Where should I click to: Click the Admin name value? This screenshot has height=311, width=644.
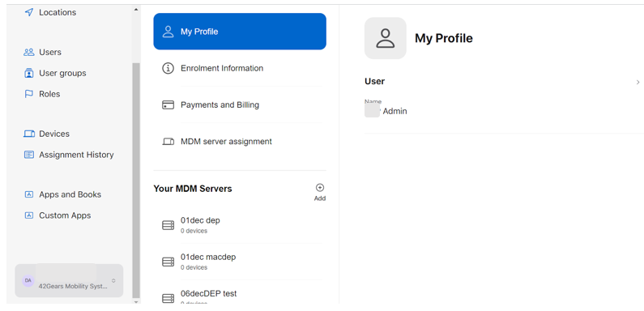click(x=395, y=111)
